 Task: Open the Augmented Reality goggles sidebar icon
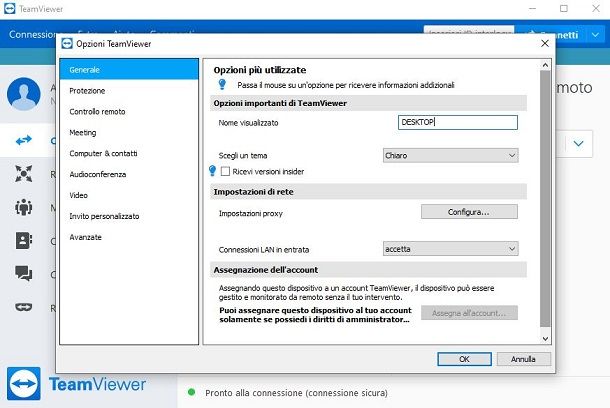click(x=23, y=307)
